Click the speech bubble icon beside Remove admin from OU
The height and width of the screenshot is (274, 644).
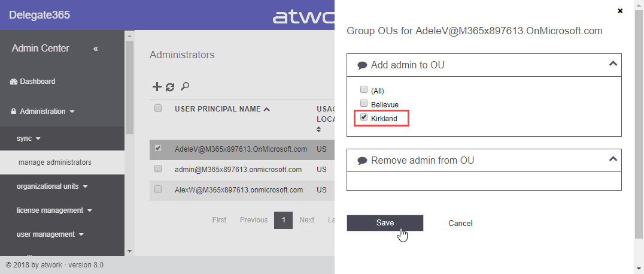362,161
